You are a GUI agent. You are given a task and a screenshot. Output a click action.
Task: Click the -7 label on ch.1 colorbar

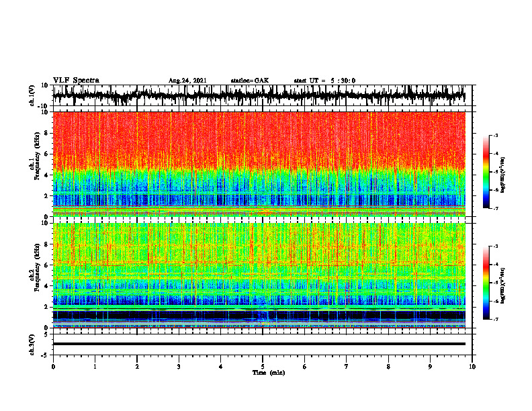point(496,208)
